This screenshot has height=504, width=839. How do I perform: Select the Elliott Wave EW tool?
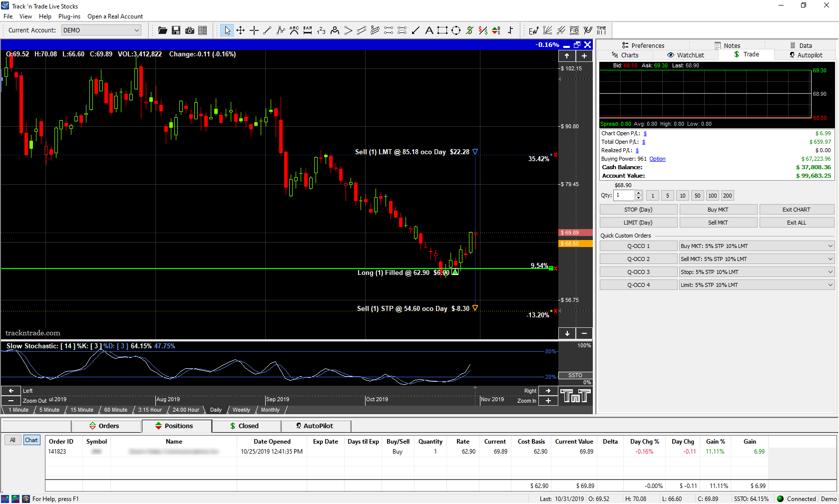point(533,30)
